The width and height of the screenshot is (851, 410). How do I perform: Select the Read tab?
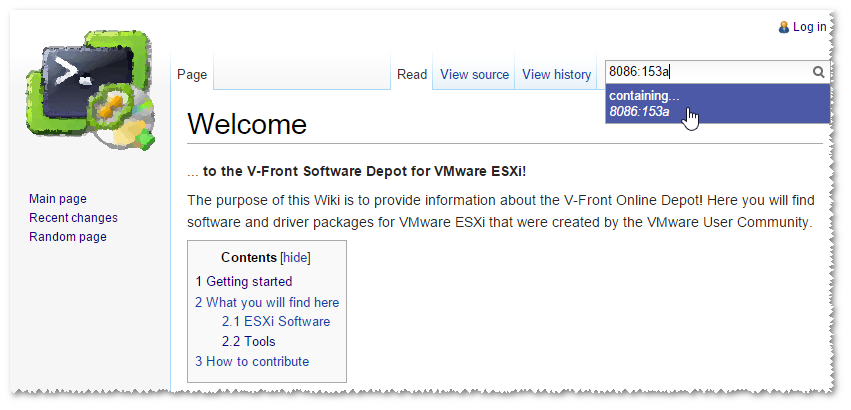coord(412,74)
